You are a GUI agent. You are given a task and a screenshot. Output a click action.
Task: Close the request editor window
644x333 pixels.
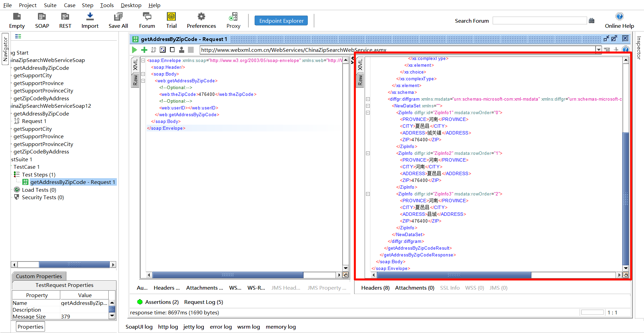click(625, 39)
